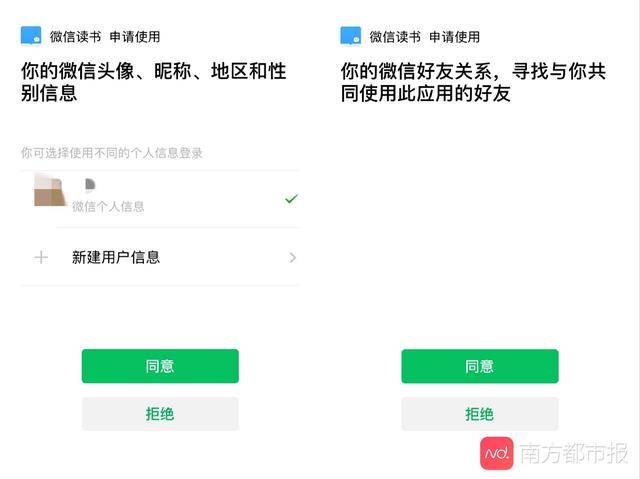Click the red 南方都市报 logo icon
This screenshot has height=479, width=640.
tap(496, 453)
